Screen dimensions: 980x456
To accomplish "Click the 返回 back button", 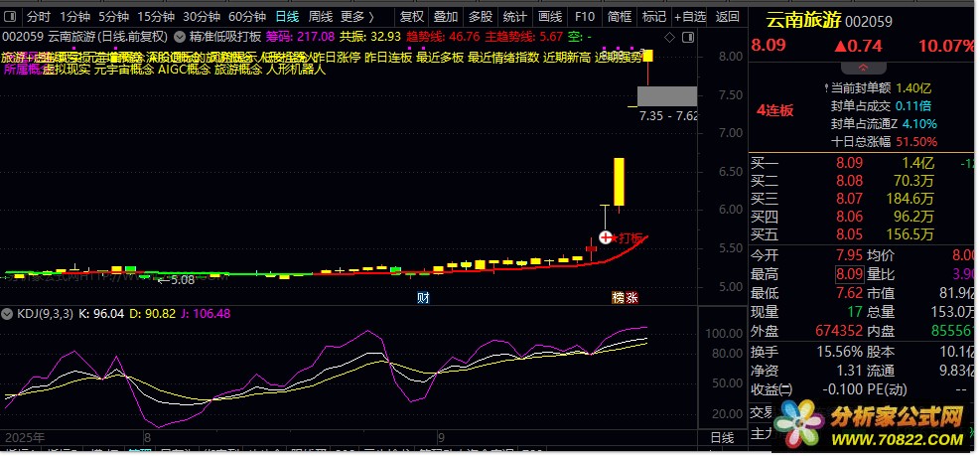I will pyautogui.click(x=728, y=16).
